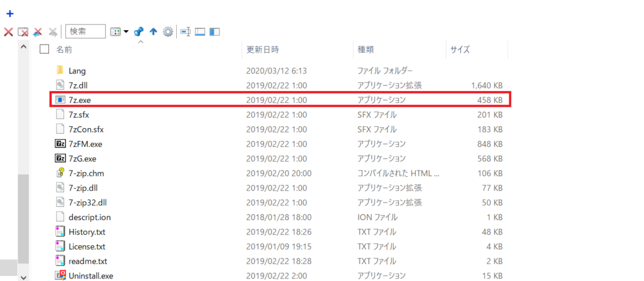The width and height of the screenshot is (644, 281).
Task: Click the blue pushpin icon
Action: 139,31
